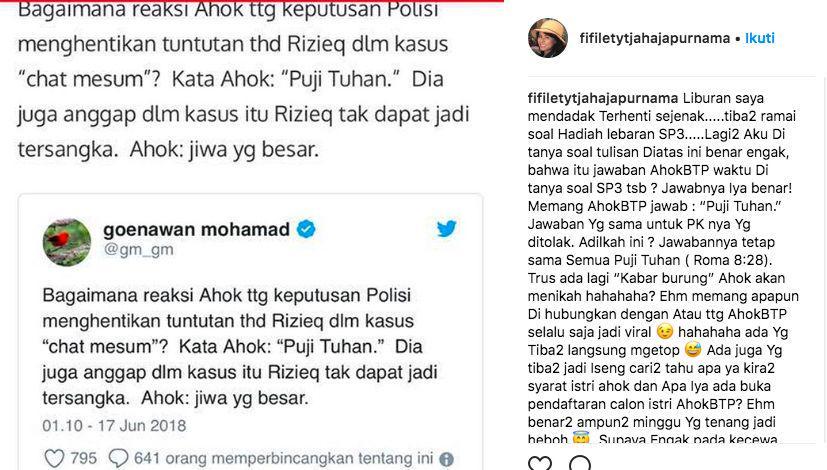Click the red progress bar at top

(x=252, y=1)
